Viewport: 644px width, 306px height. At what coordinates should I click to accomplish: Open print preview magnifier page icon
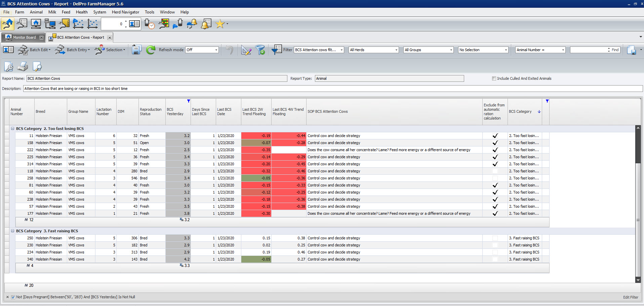[x=37, y=67]
